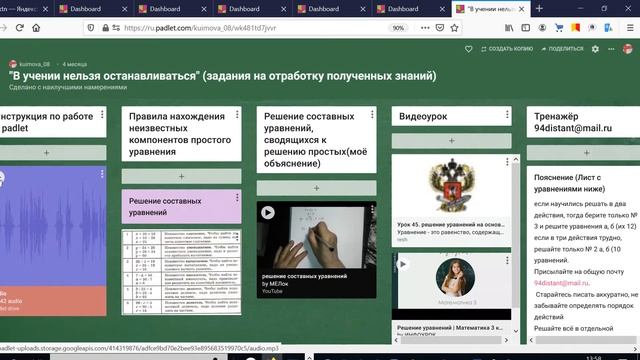Open 94distant@mail.ru email link
This screenshot has width=640, height=360.
pyautogui.click(x=561, y=283)
